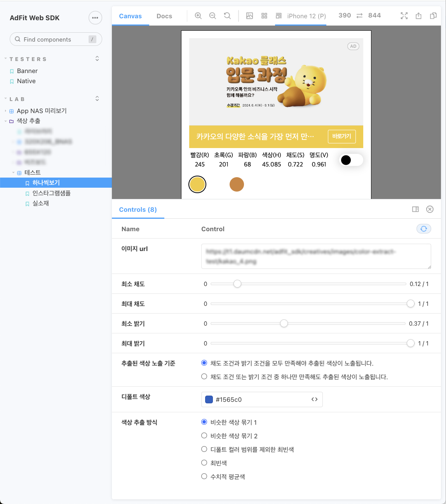Reset canvas zoom with the reset icon

pos(227,16)
